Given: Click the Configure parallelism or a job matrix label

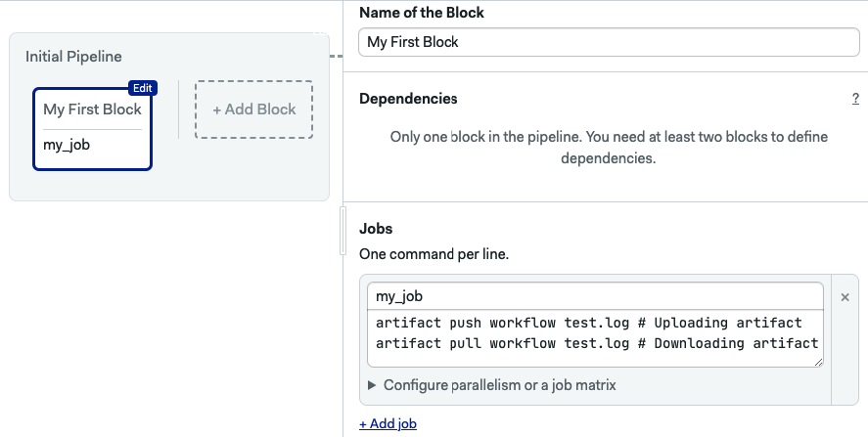Looking at the screenshot, I should tap(499, 385).
